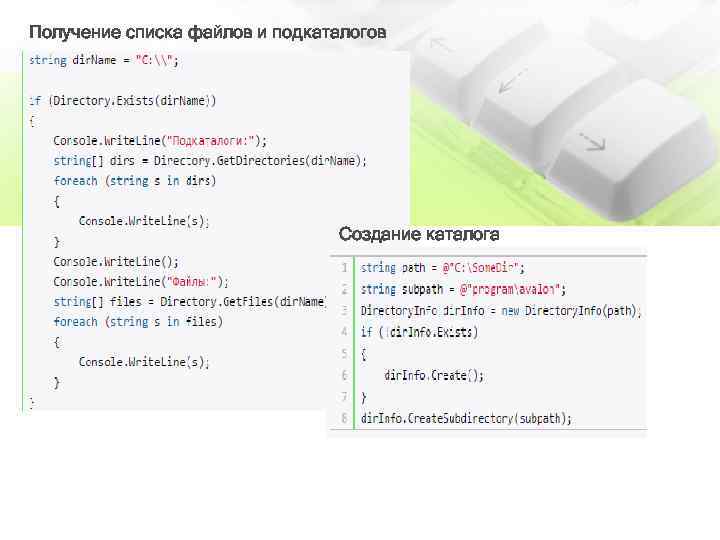720x540 pixels.
Task: Click the heading "Получение списка файлов и подкаталогов"
Action: pos(208,33)
